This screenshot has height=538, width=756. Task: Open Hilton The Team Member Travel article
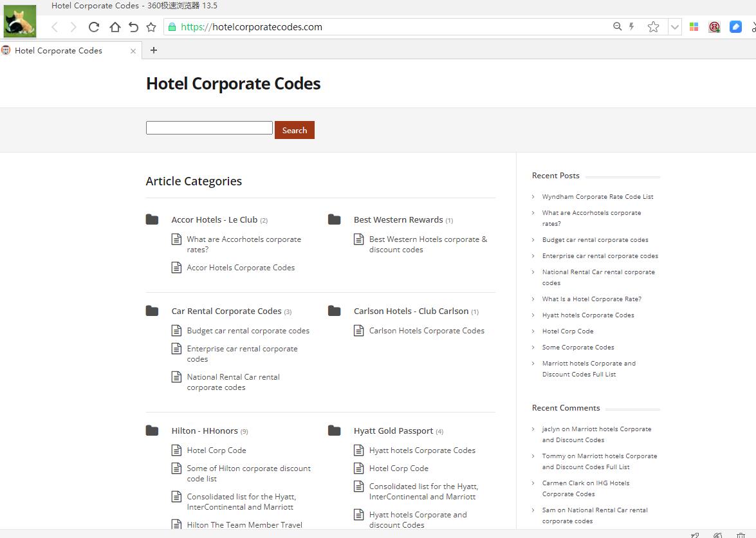click(x=244, y=524)
